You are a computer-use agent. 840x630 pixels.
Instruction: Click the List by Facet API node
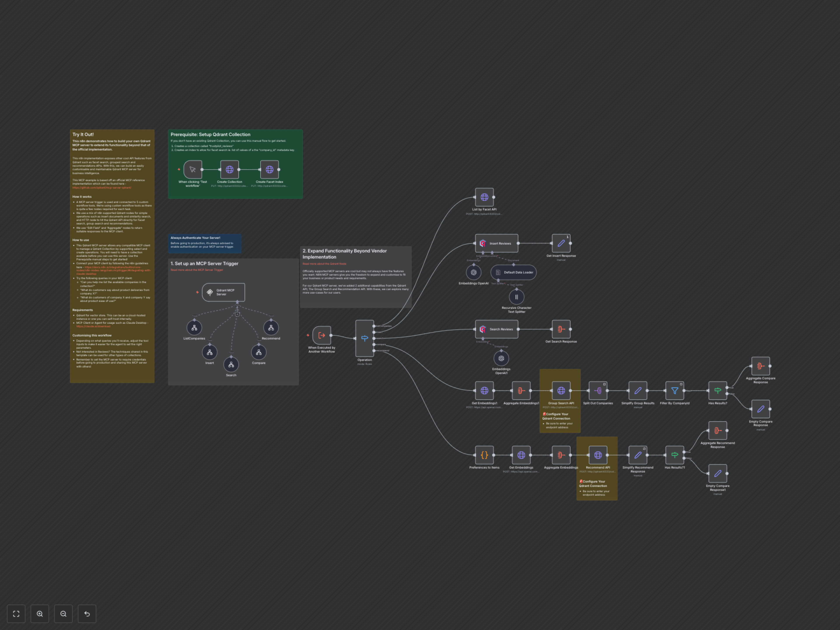pos(484,197)
